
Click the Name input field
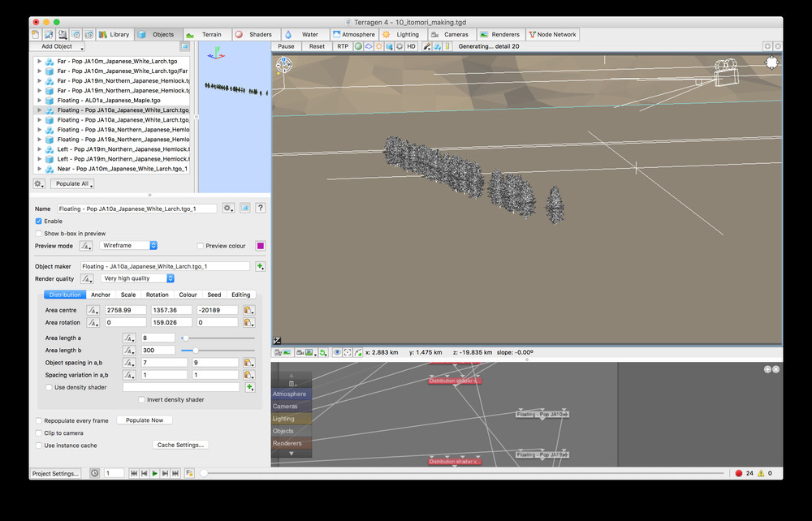[137, 209]
